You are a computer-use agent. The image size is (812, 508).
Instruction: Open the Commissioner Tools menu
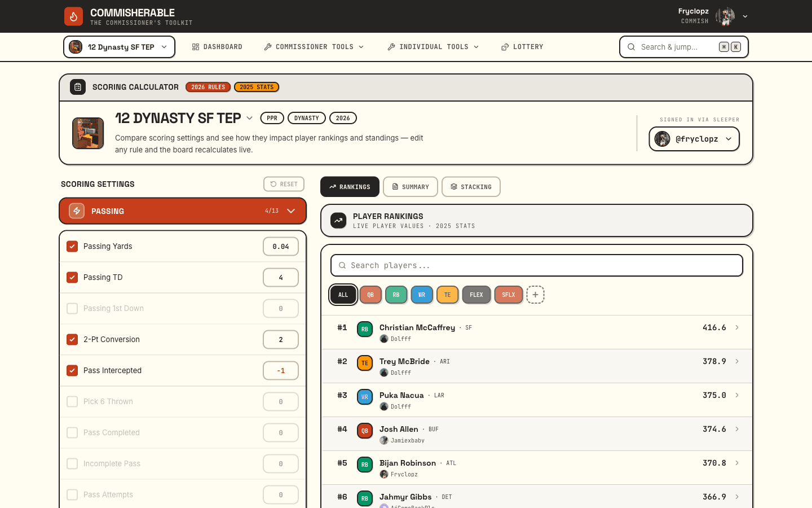tap(314, 47)
